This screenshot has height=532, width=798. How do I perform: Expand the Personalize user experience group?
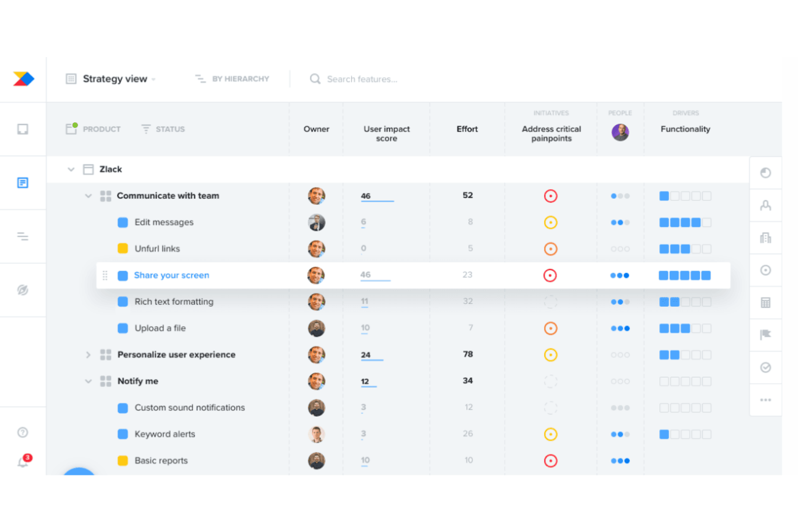coord(88,355)
